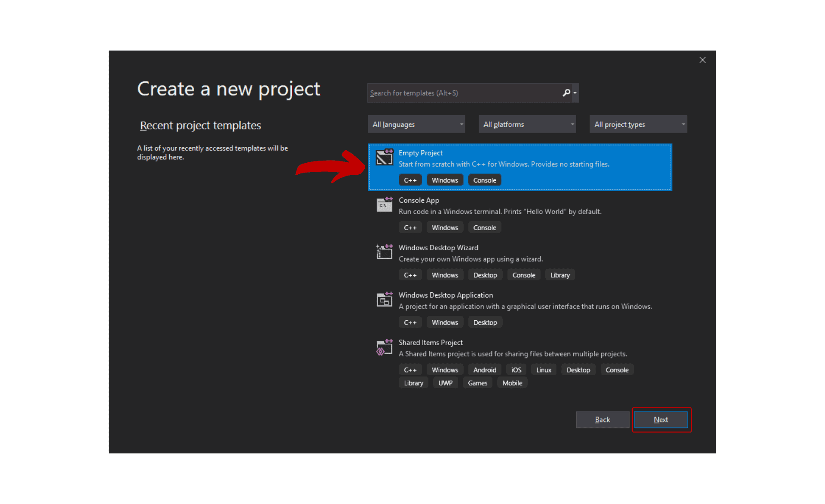The width and height of the screenshot is (825, 504).
Task: Click Windows tag under Windows Desktop Wizard
Action: 445,275
